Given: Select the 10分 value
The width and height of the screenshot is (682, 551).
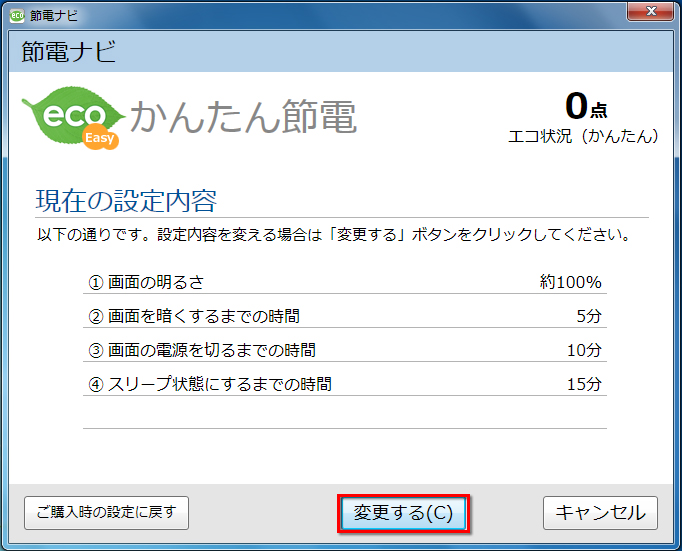Looking at the screenshot, I should coord(584,350).
